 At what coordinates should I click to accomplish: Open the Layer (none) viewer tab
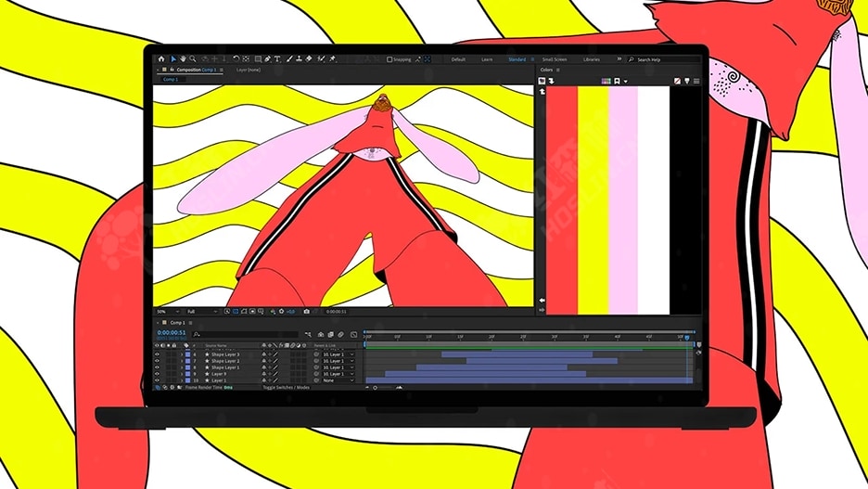click(x=248, y=70)
